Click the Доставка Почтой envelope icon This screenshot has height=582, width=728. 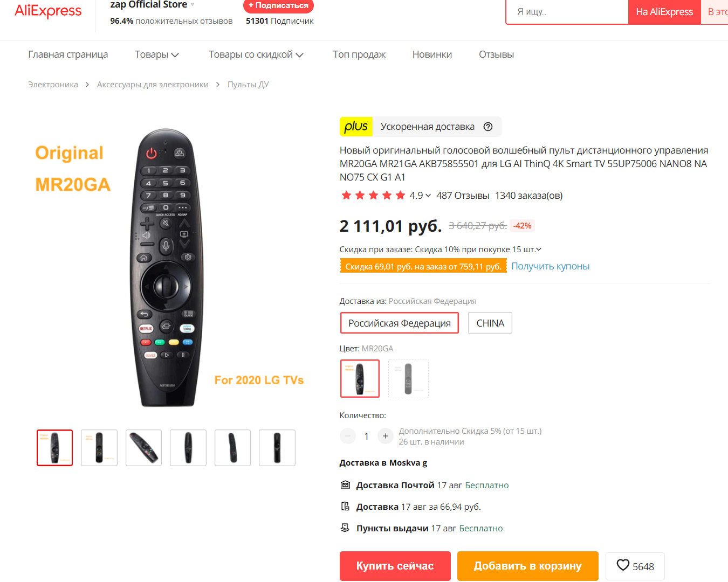345,485
